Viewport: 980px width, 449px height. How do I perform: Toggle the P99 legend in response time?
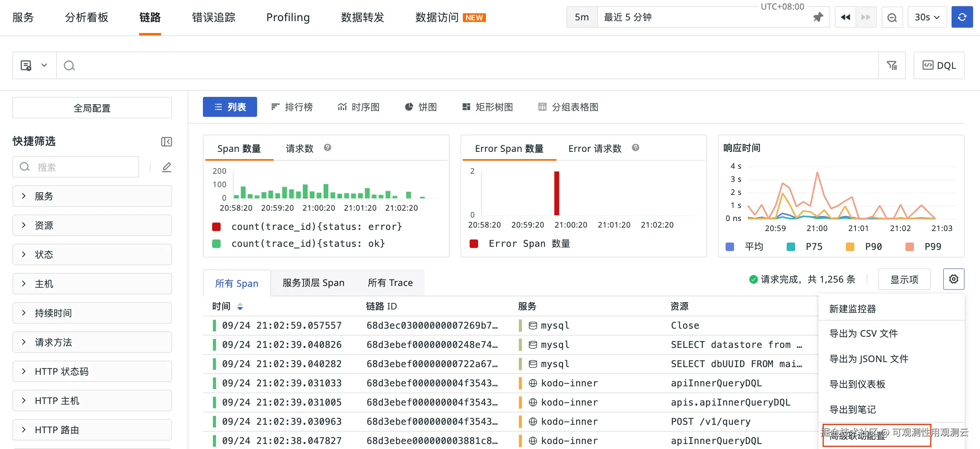point(924,247)
